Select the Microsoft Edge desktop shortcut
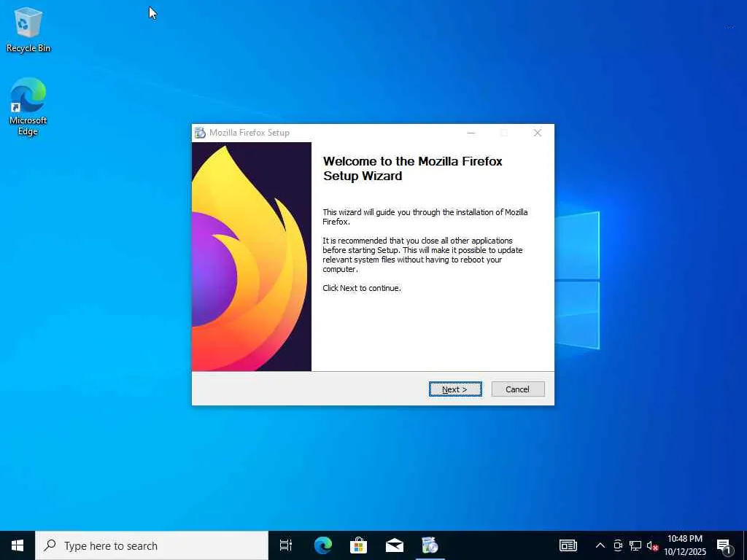 pos(28,106)
